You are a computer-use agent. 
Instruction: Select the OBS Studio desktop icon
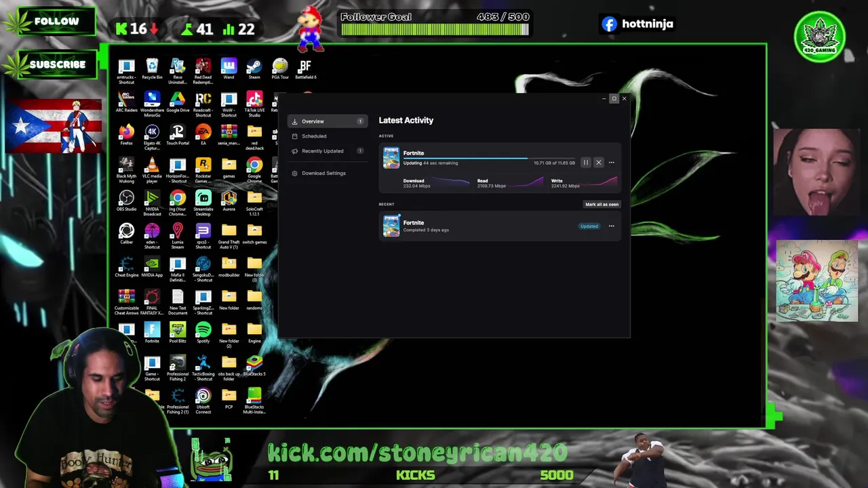(x=126, y=201)
